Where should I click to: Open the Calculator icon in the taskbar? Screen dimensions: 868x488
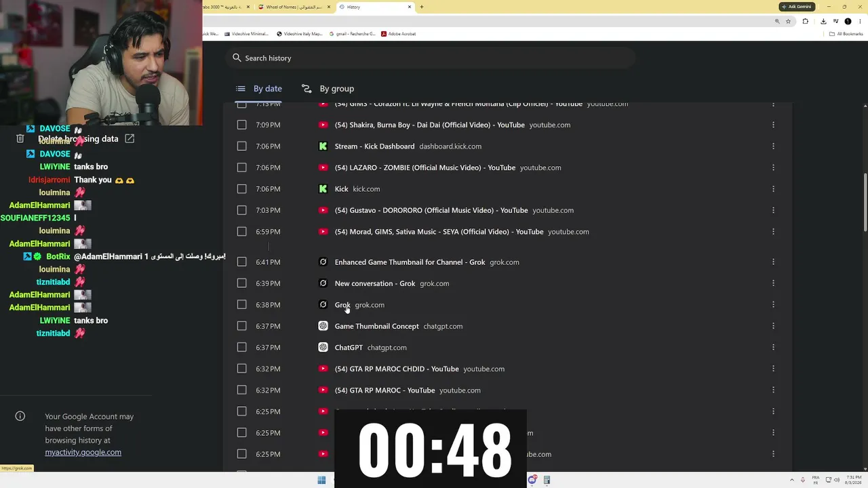(x=547, y=480)
